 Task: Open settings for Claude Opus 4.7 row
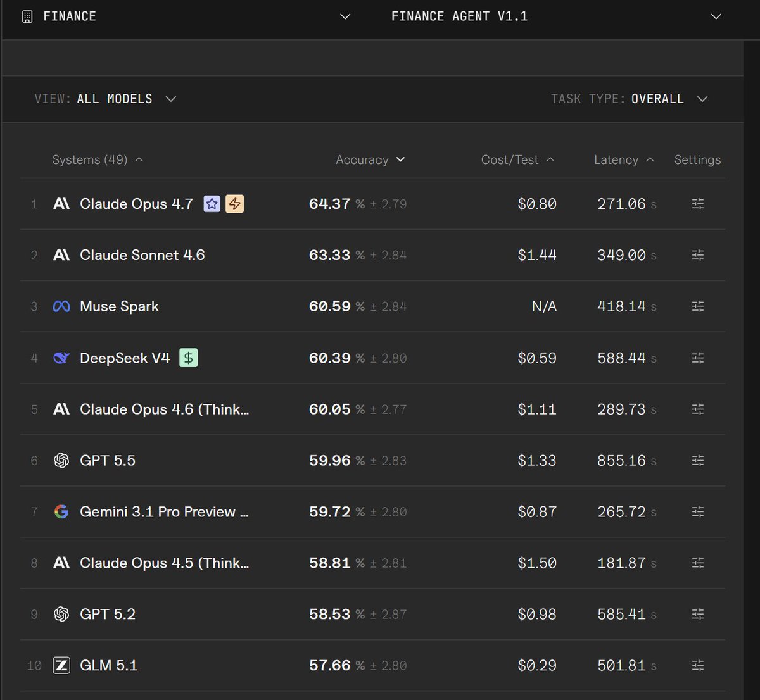click(x=698, y=204)
